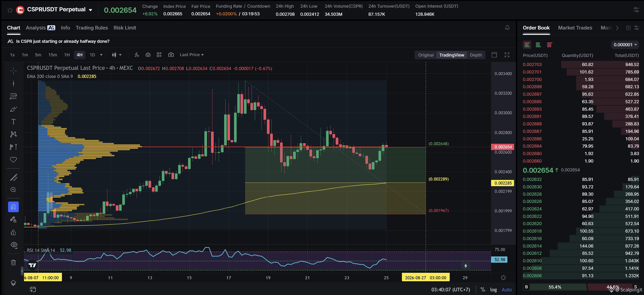Viewport: 644px width, 295px height.
Task: Open the Risk Limit tab
Action: (x=125, y=28)
